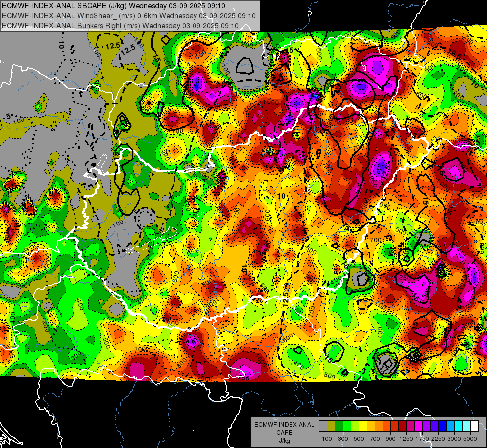Select the pure yellow legend swatch
Screen dimensions: 487x448
pos(363,426)
